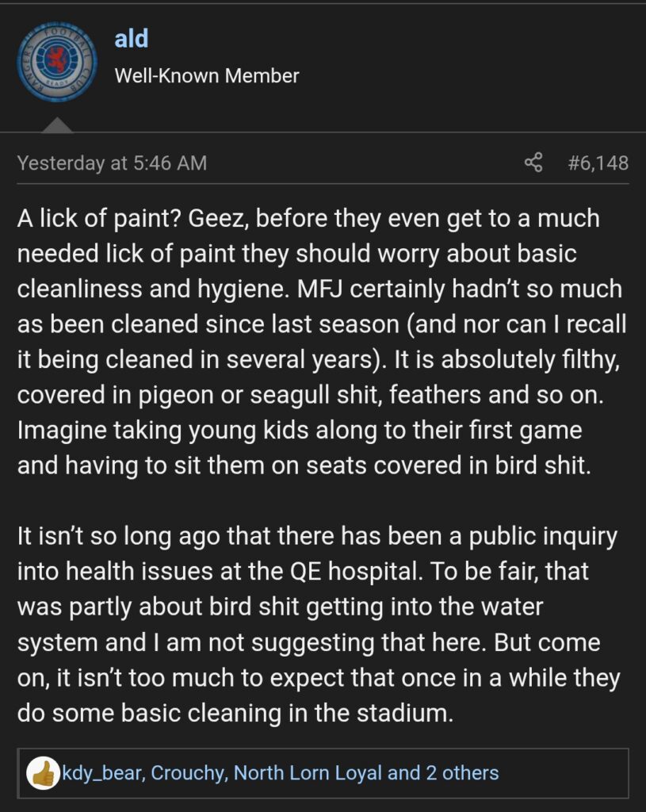646x812 pixels.
Task: Click the share icon beside post number
Action: (x=533, y=163)
